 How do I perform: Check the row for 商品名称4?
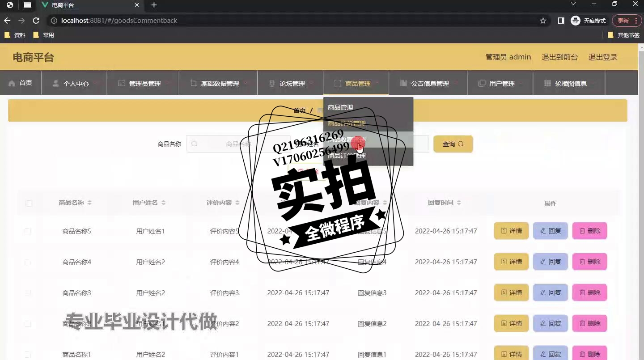tap(28, 262)
